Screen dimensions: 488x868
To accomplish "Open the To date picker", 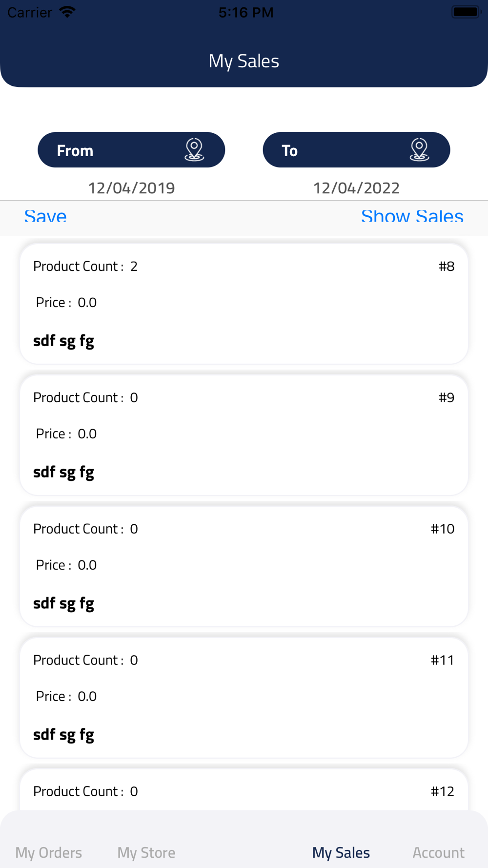I will pyautogui.click(x=356, y=150).
